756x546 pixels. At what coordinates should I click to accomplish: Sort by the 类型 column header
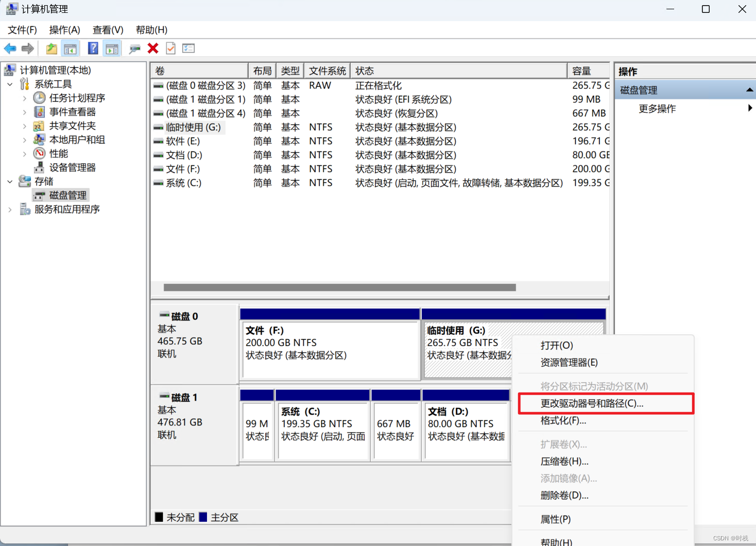(290, 71)
